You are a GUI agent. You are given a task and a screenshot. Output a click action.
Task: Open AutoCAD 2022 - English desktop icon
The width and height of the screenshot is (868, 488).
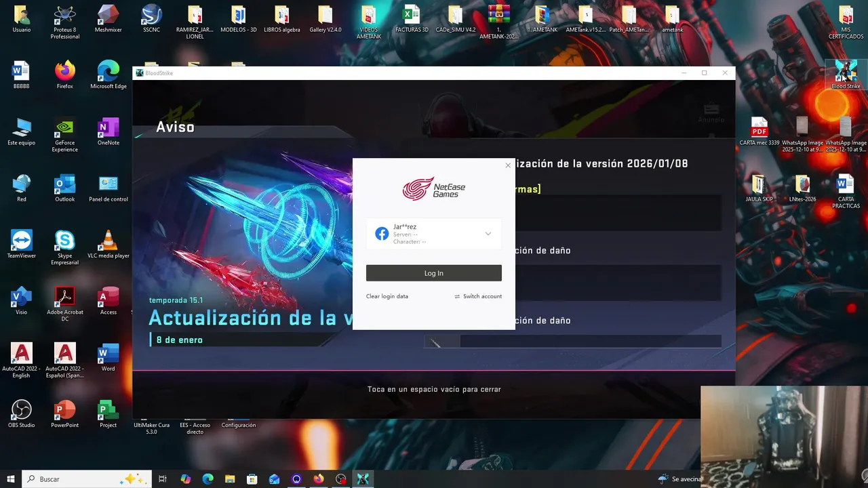point(22,360)
